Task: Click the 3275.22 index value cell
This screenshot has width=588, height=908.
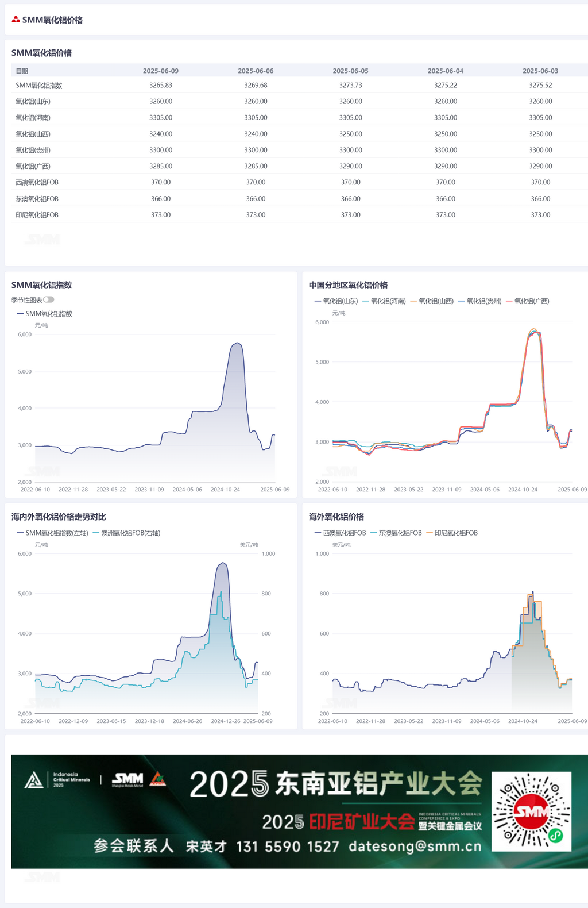Action: click(x=446, y=85)
